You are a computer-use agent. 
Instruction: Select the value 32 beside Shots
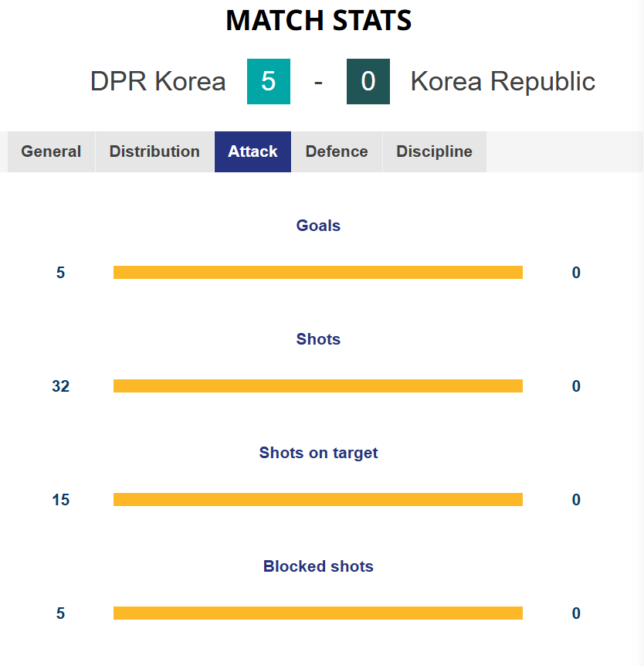[61, 386]
